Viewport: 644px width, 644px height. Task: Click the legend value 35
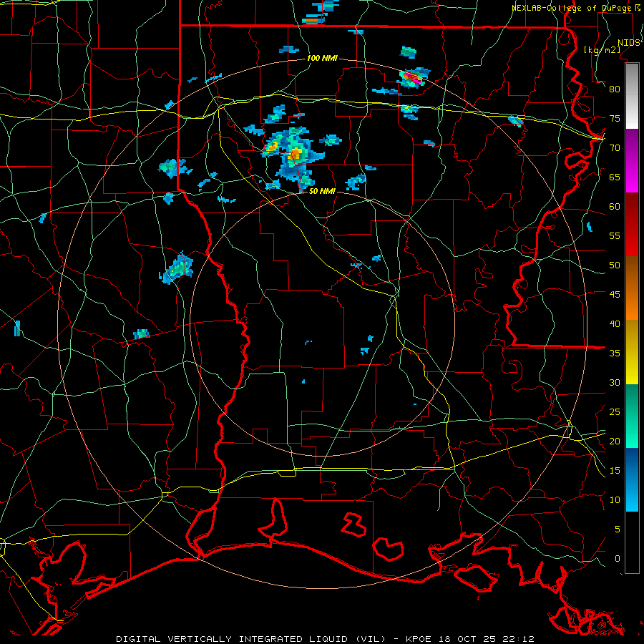tap(615, 353)
